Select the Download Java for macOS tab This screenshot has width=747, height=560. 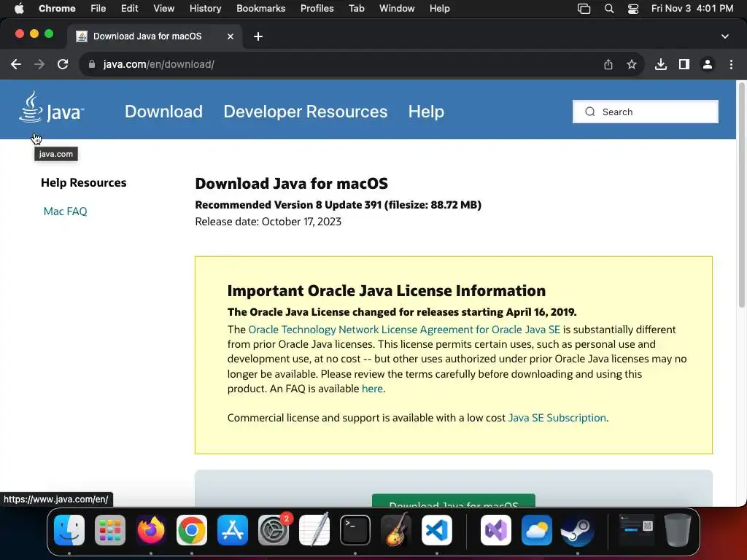coord(155,36)
